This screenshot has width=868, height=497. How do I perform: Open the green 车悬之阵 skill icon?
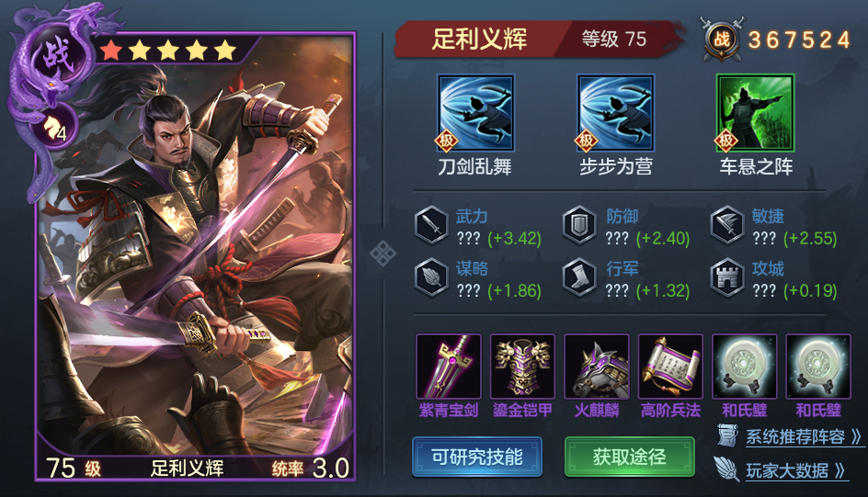click(756, 113)
